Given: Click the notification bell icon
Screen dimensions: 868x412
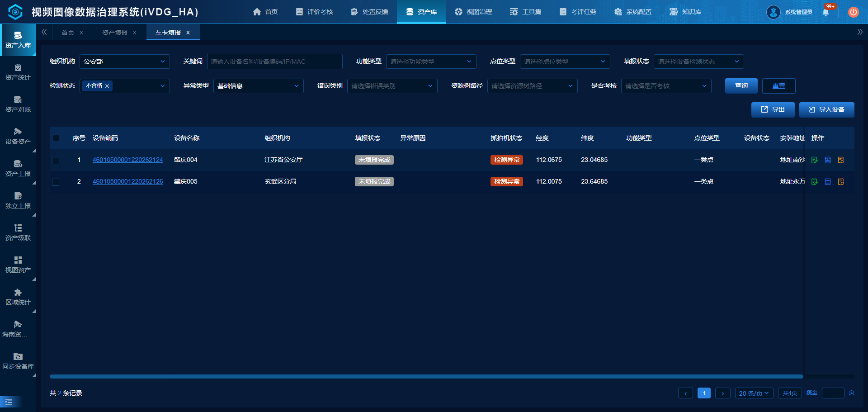Looking at the screenshot, I should [826, 12].
